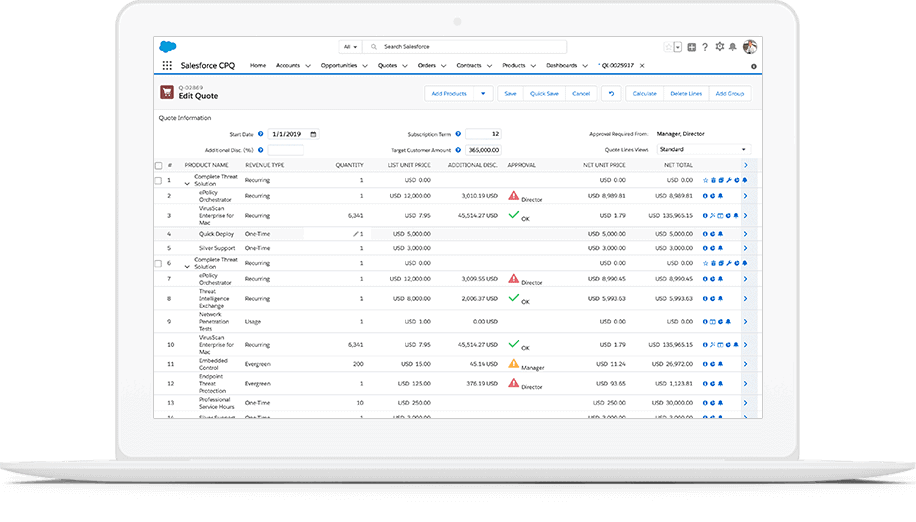Collapse the row 1 Complete Threat Solution bundle
The width and height of the screenshot is (916, 522).
pos(187,184)
